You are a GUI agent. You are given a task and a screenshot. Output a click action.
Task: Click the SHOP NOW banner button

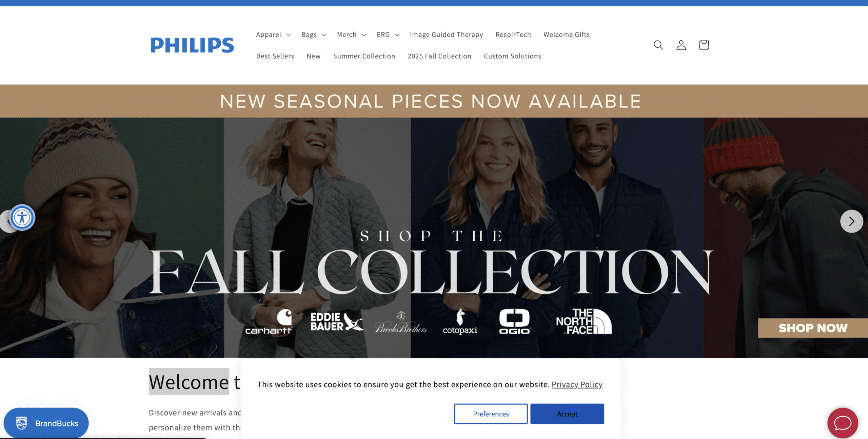pos(813,328)
